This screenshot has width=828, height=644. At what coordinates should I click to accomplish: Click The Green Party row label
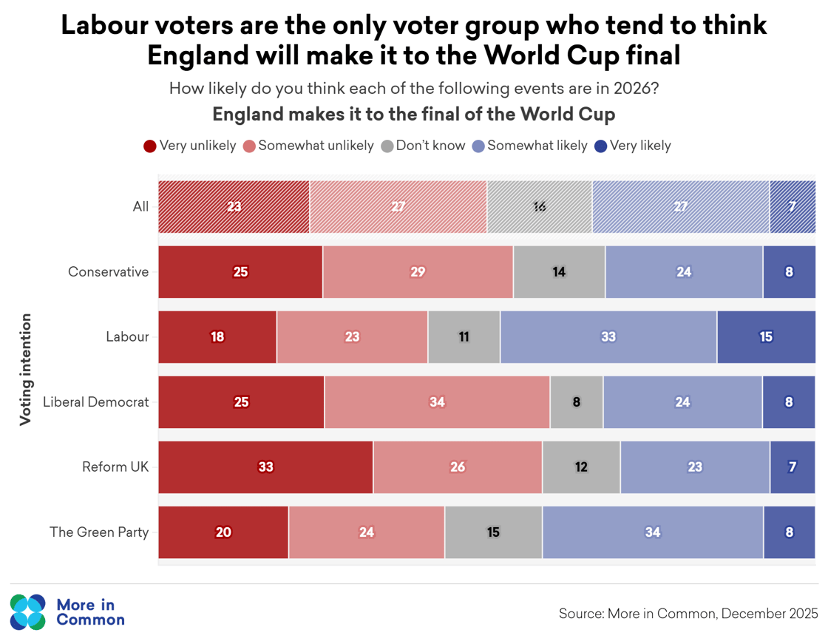99,532
